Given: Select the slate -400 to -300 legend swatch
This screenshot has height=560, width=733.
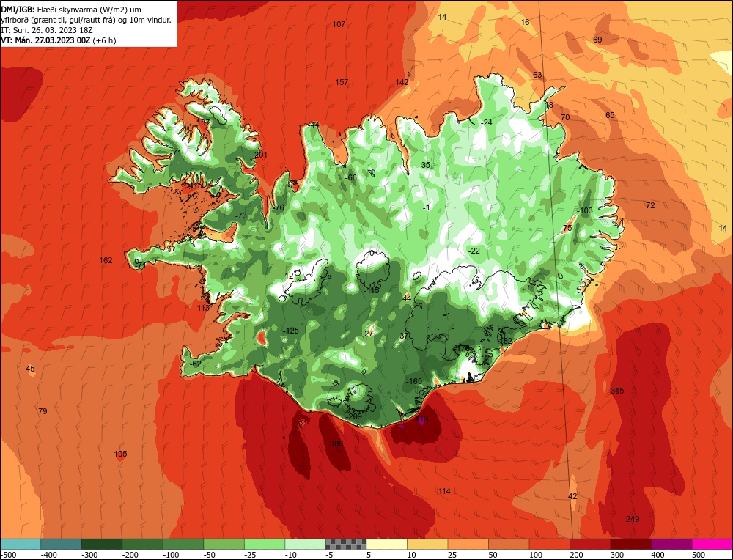Looking at the screenshot, I should (62, 544).
